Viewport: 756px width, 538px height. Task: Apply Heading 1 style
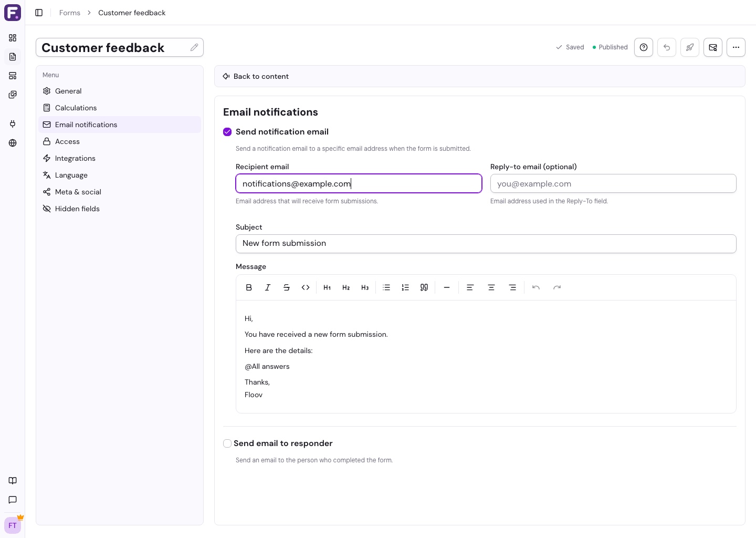[327, 287]
